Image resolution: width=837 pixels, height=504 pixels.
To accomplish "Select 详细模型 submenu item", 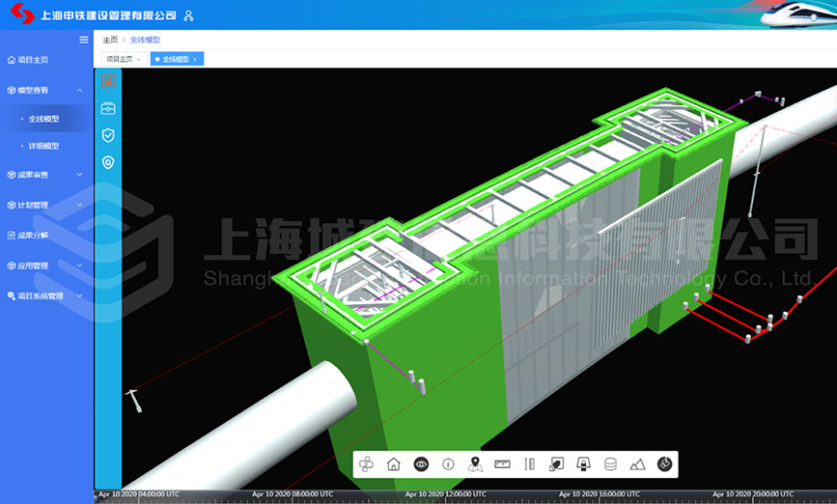I will 43,146.
